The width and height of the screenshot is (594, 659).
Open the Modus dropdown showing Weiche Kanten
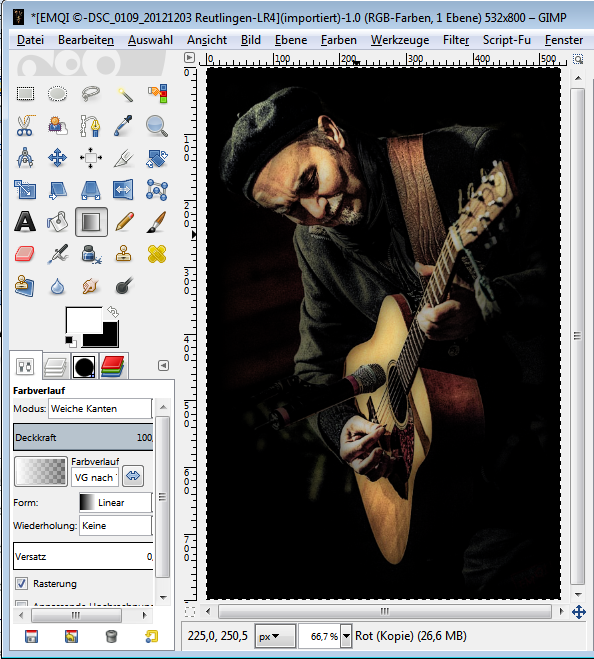pyautogui.click(x=100, y=409)
